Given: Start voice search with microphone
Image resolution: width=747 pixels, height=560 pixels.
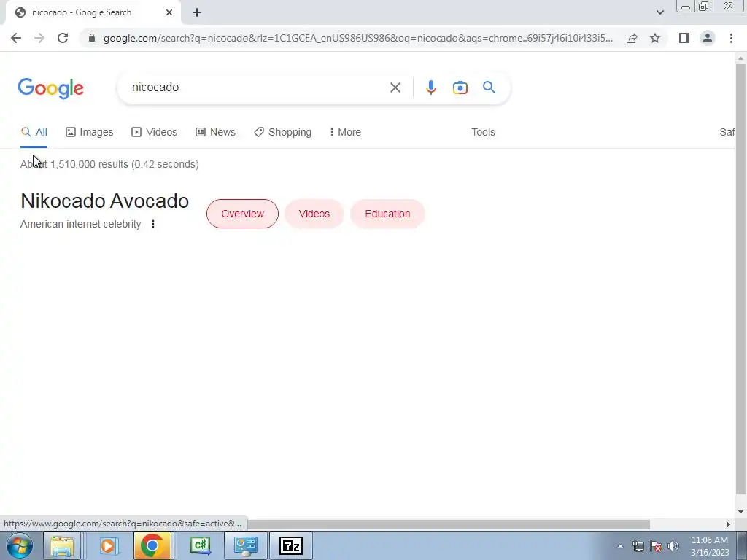Looking at the screenshot, I should 430,87.
